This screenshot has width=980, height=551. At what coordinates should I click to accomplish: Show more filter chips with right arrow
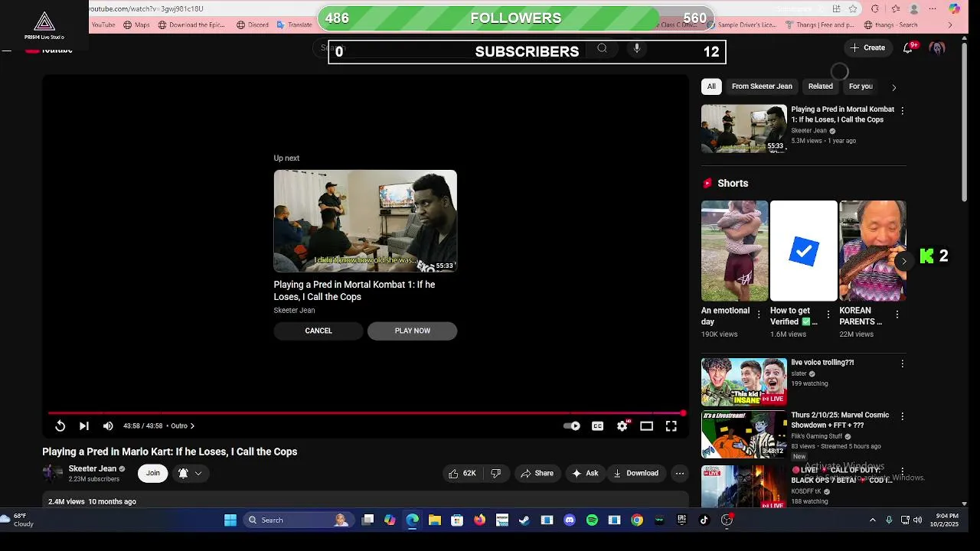(893, 87)
